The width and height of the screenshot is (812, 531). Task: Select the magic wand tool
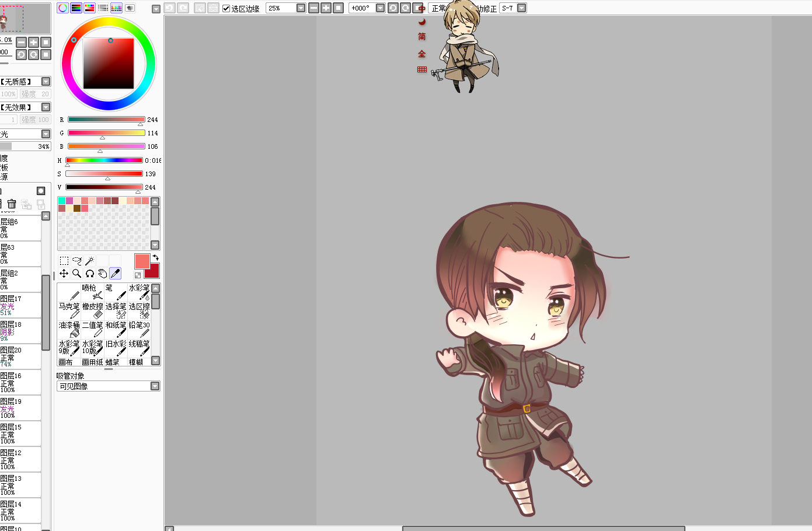[x=90, y=261]
